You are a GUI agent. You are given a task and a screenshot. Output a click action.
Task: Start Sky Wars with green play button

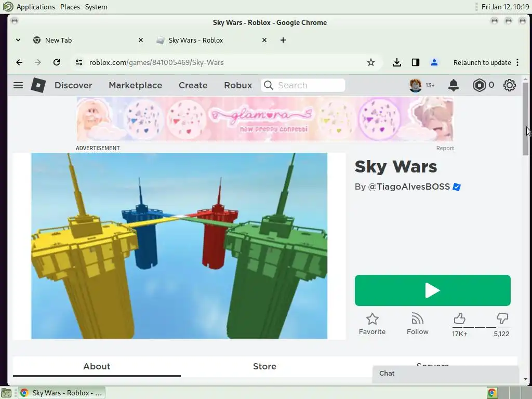pyautogui.click(x=433, y=290)
